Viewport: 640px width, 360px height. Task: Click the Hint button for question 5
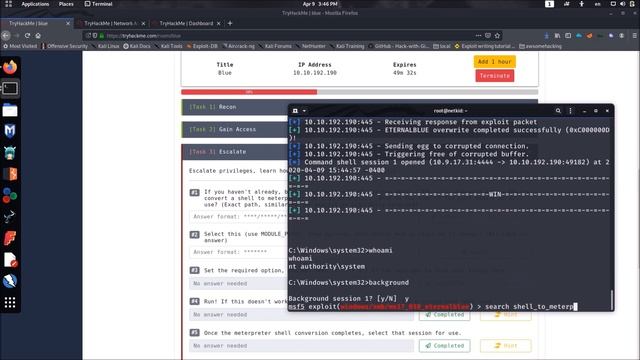505,346
